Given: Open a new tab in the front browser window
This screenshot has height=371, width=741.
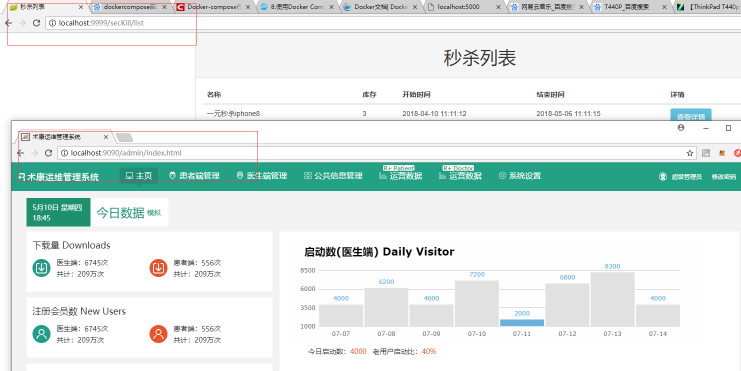Looking at the screenshot, I should click(124, 138).
